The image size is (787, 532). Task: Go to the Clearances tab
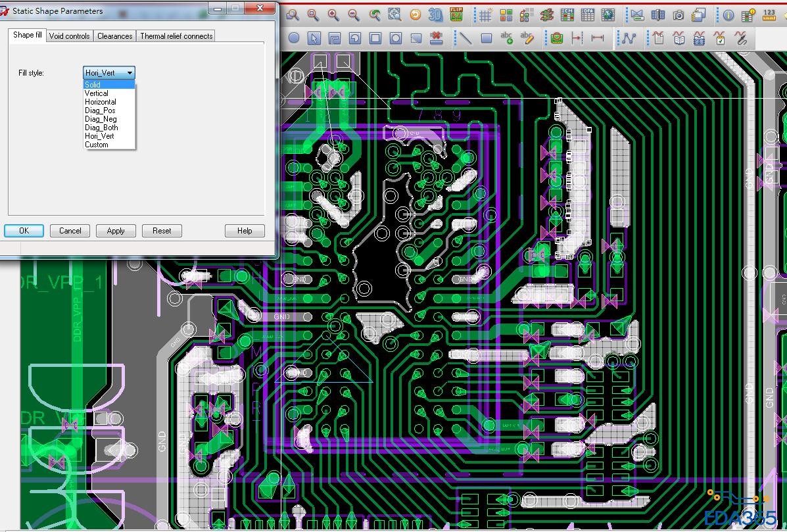coord(115,36)
